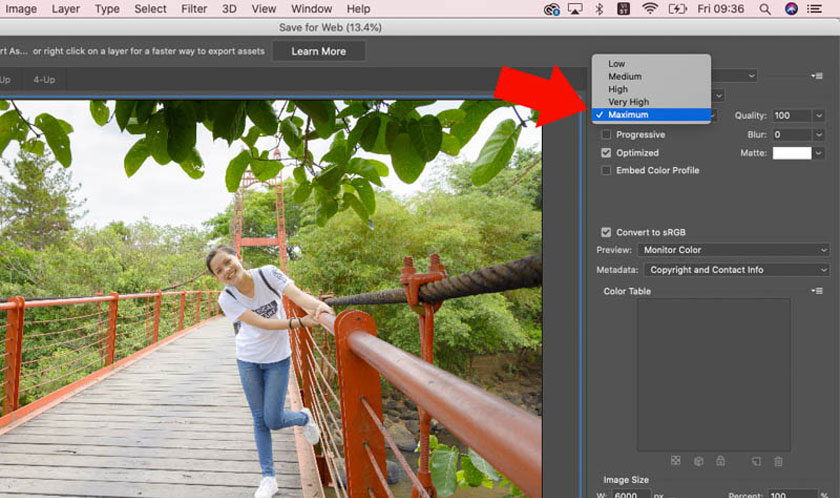Enable the Progressive checkbox
This screenshot has width=840, height=498.
[x=606, y=135]
